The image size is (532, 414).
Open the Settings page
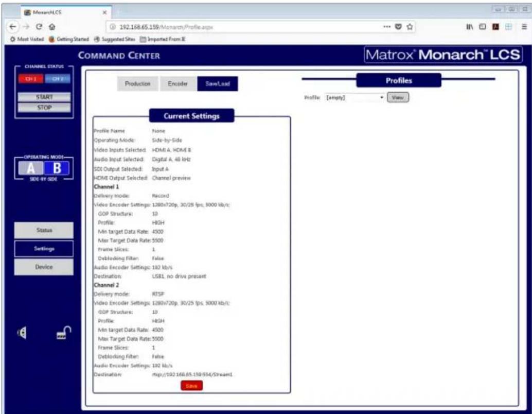(x=44, y=249)
